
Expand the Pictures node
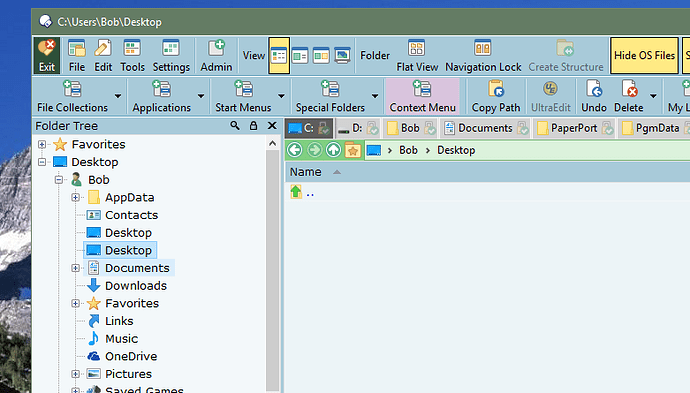pyautogui.click(x=76, y=374)
